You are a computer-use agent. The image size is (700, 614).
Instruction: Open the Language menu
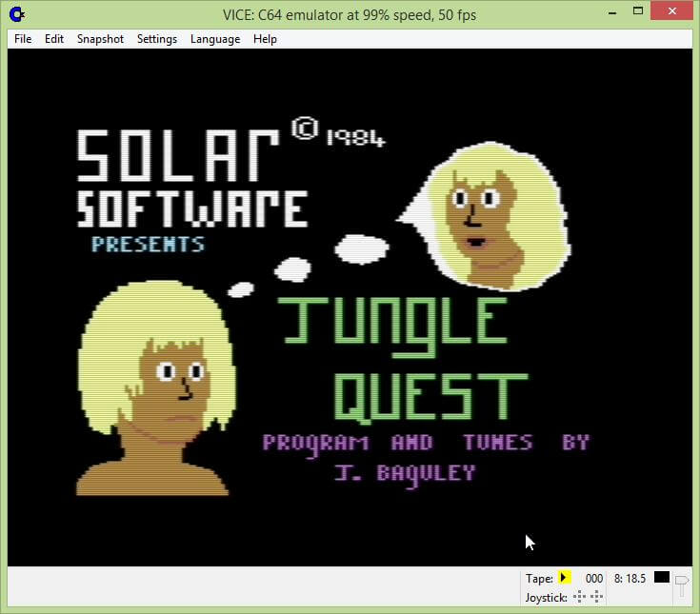[215, 39]
